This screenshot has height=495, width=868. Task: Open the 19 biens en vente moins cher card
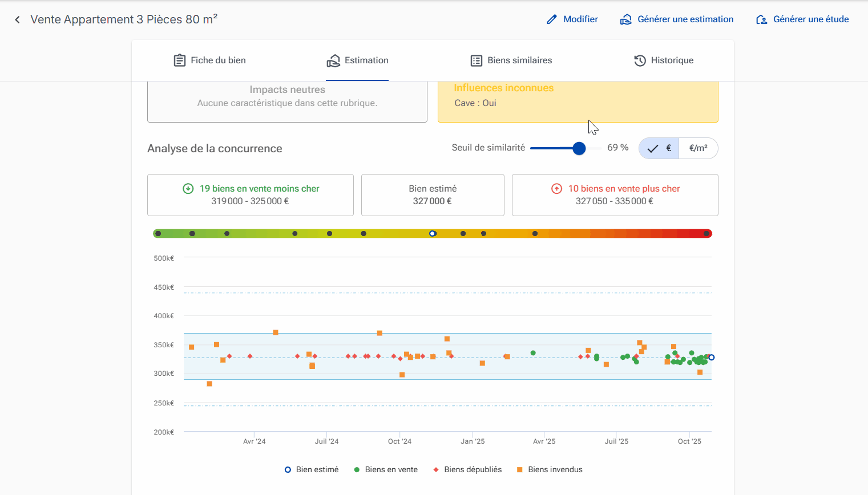251,195
